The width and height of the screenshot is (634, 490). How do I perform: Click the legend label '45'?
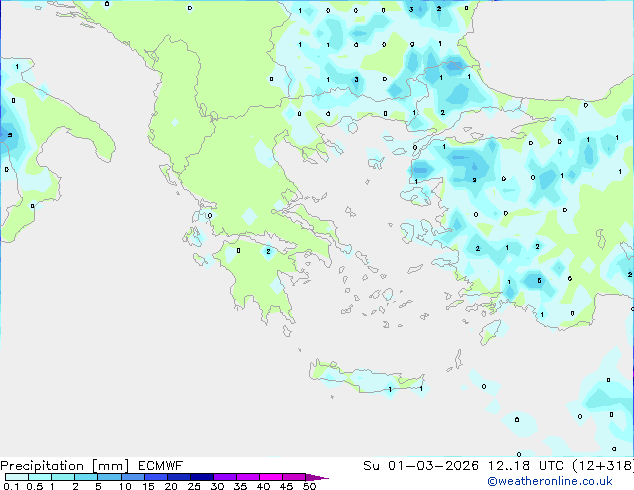(x=286, y=486)
